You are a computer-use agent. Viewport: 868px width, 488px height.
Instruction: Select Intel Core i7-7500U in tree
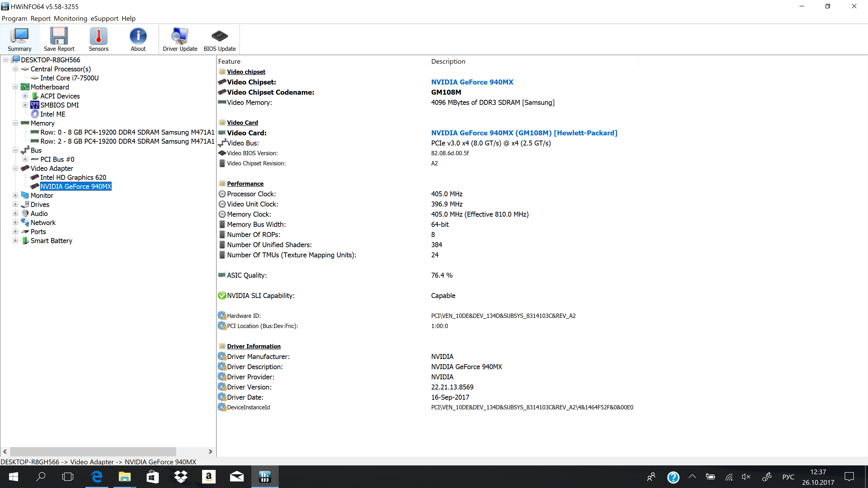pyautogui.click(x=69, y=78)
